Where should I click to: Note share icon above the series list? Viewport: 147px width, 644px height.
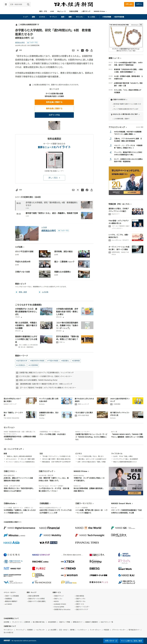pyautogui.click(x=78, y=190)
